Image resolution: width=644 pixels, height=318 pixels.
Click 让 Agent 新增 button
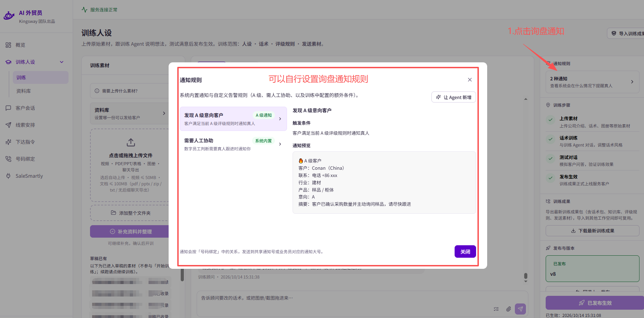[454, 97]
